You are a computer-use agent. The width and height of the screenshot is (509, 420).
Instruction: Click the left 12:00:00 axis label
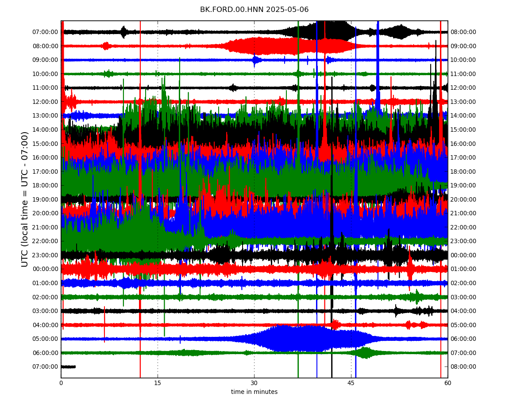(45, 102)
